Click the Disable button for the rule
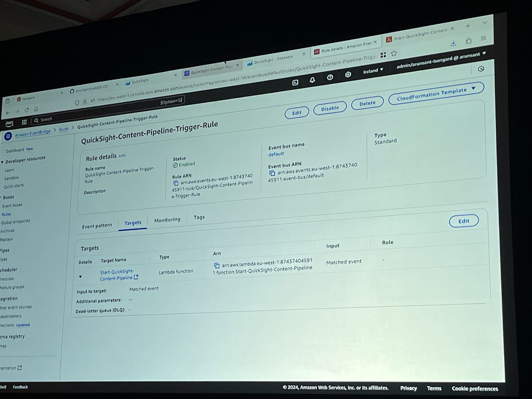Image resolution: width=532 pixels, height=399 pixels. (329, 109)
